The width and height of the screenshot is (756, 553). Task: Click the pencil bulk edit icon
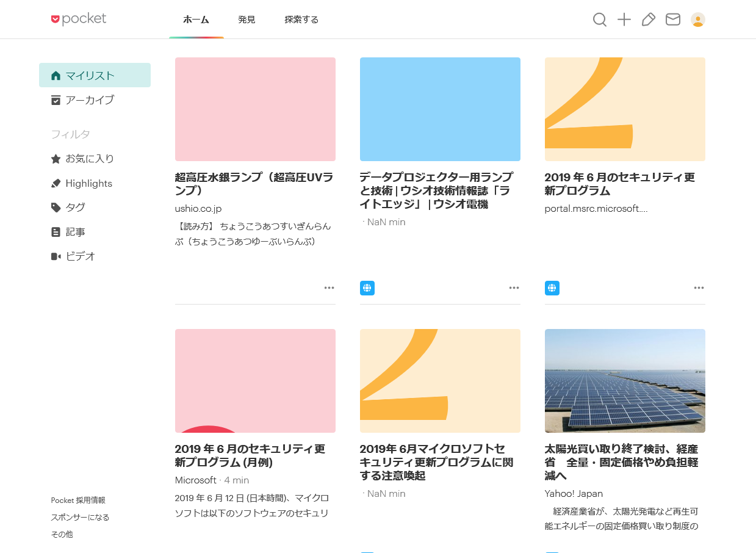[x=648, y=20]
